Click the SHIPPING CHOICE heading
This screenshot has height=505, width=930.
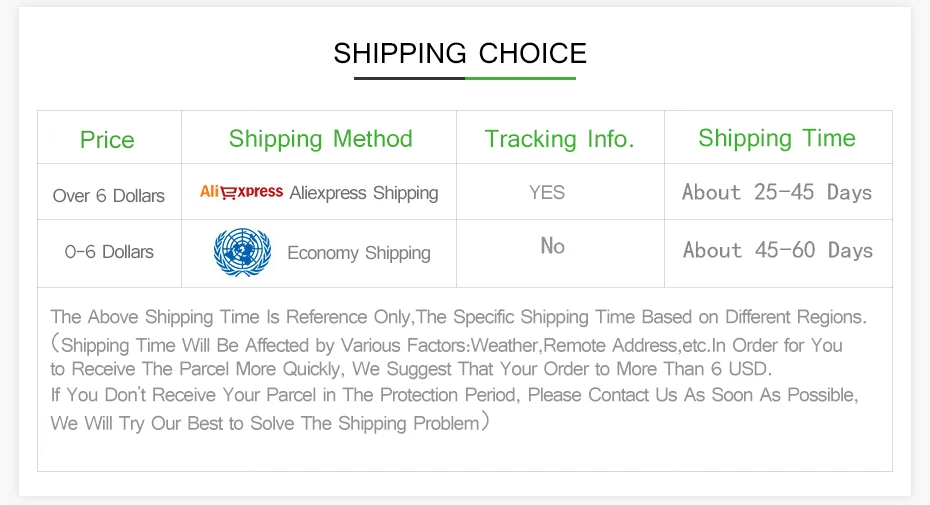[460, 53]
